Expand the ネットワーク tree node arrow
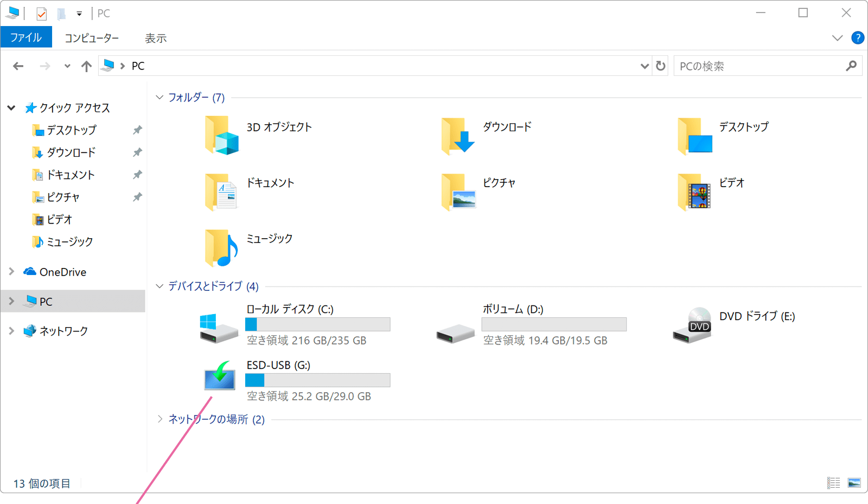 click(11, 330)
